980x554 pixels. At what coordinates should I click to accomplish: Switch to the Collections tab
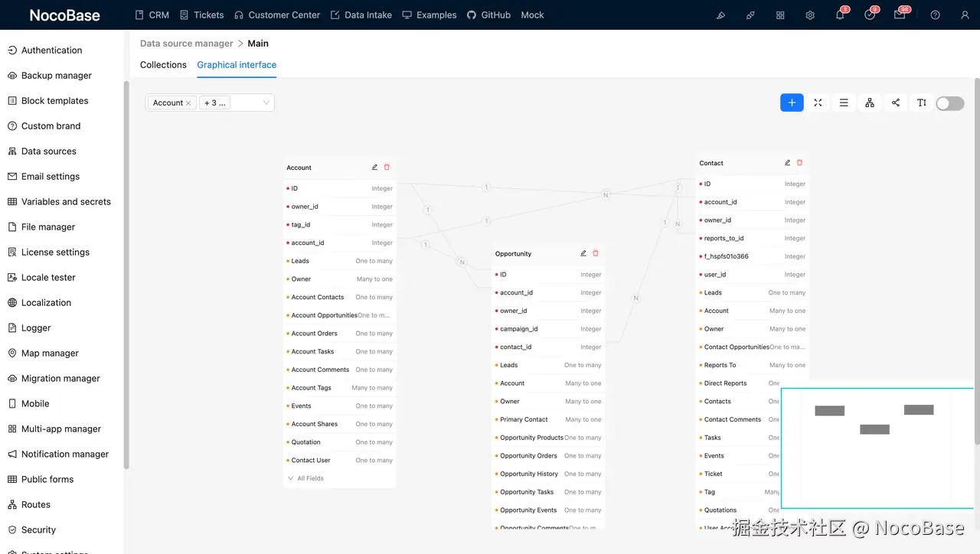[163, 65]
